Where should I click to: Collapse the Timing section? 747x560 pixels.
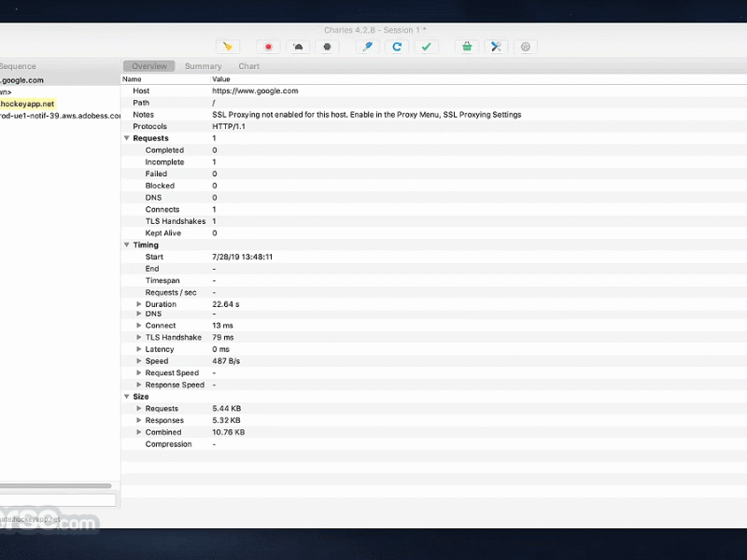coord(127,245)
